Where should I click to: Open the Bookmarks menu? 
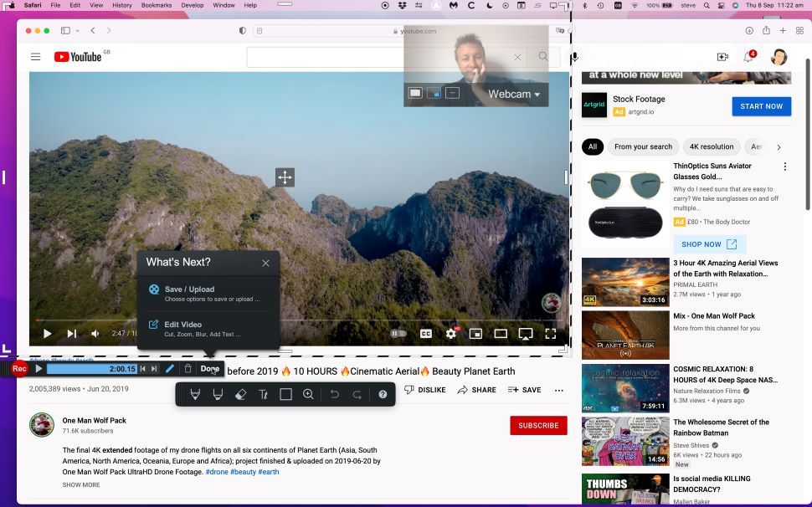click(156, 4)
